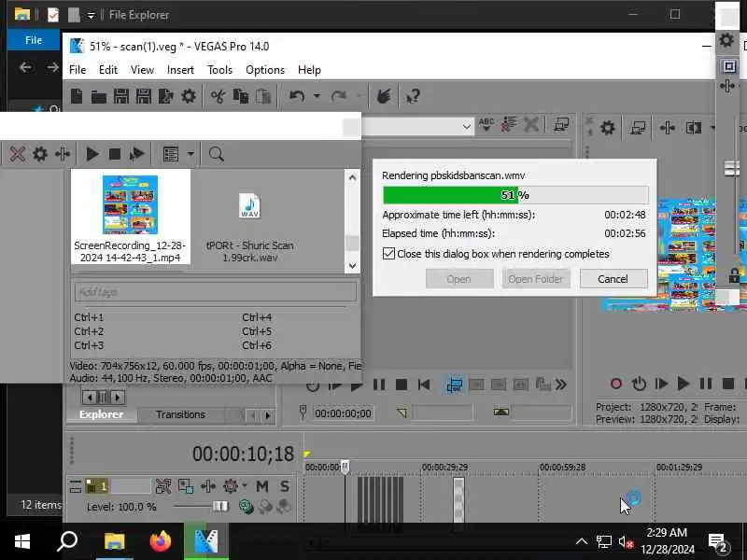Open Automation Settings gear on track 1
The image size is (747, 560).
tap(231, 486)
